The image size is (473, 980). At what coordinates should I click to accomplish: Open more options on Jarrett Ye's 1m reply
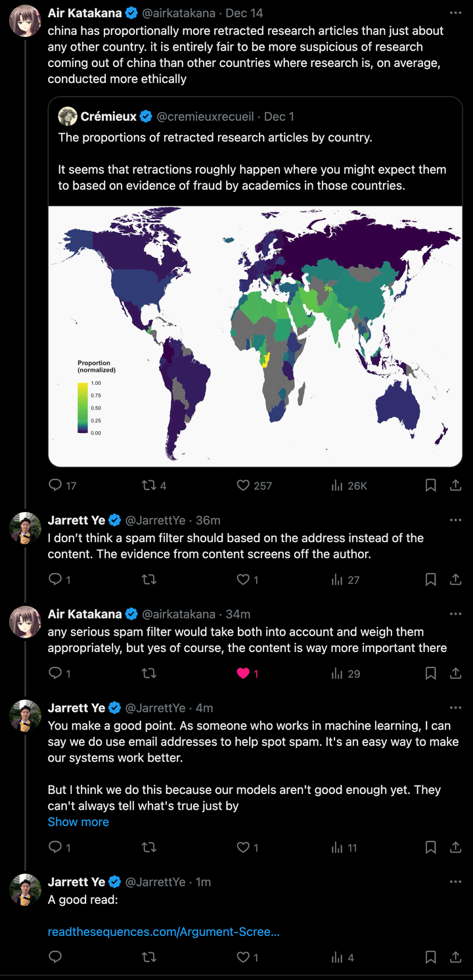click(x=455, y=881)
